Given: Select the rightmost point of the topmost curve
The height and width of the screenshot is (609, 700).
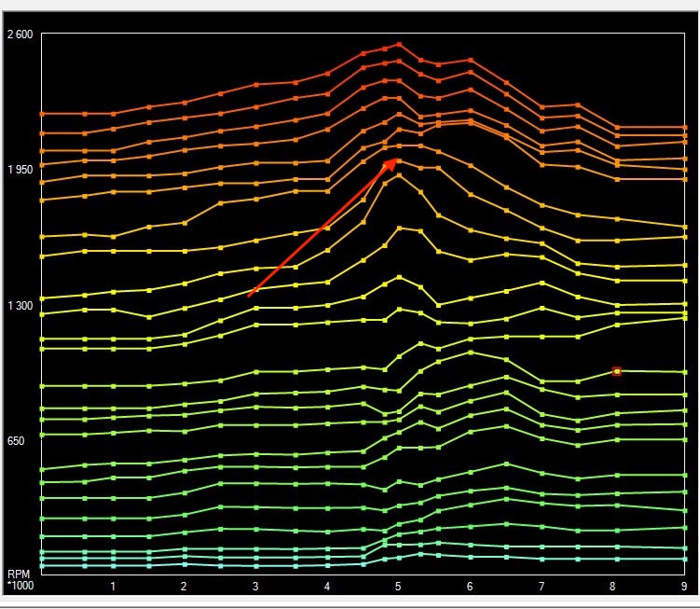Looking at the screenshot, I should [685, 127].
